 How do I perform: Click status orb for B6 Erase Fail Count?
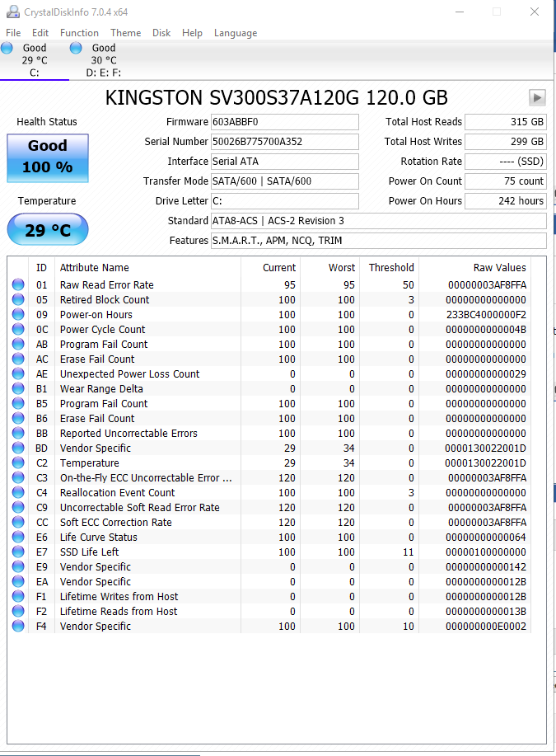(18, 419)
